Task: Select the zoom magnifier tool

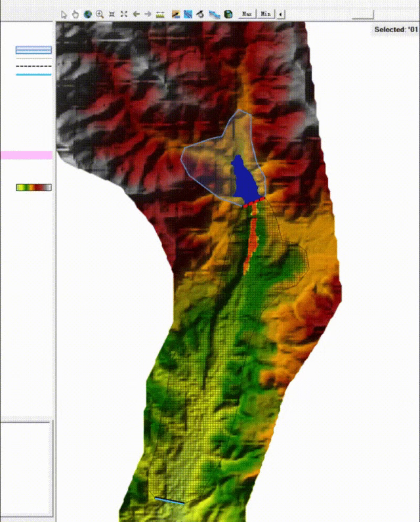Action: pos(99,14)
